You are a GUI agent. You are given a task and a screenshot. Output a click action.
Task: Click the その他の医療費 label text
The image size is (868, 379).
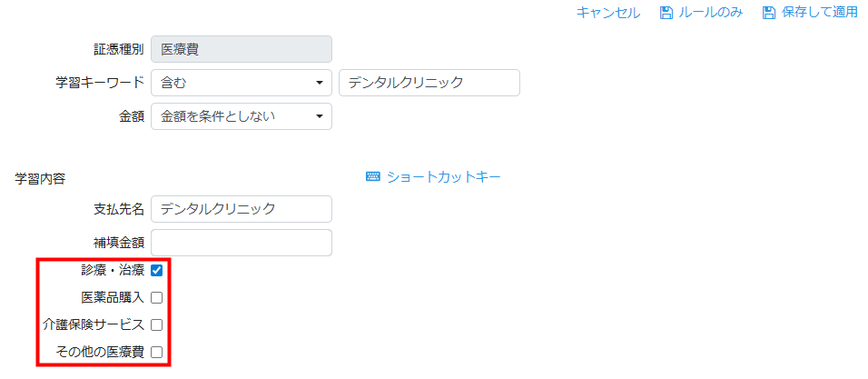106,352
